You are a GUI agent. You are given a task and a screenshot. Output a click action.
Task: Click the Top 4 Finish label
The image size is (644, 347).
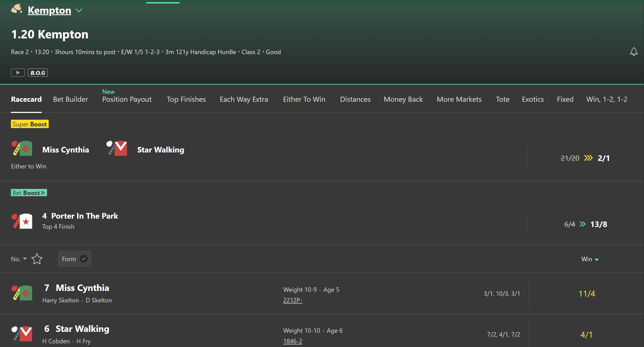(58, 226)
